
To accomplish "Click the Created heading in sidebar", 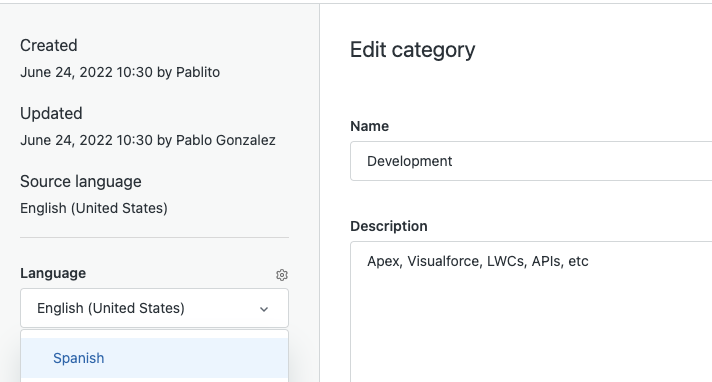I will click(x=49, y=45).
